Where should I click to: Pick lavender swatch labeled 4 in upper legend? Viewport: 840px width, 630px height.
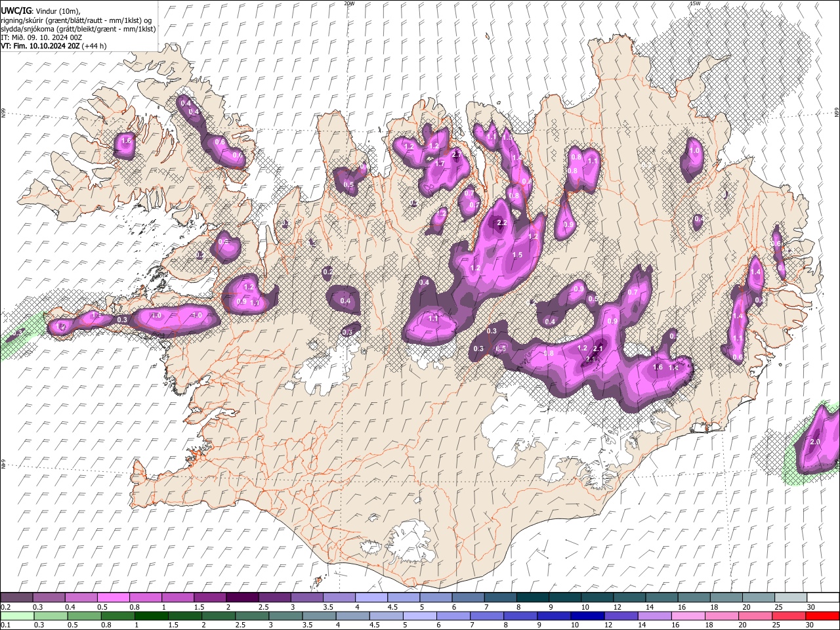point(370,597)
